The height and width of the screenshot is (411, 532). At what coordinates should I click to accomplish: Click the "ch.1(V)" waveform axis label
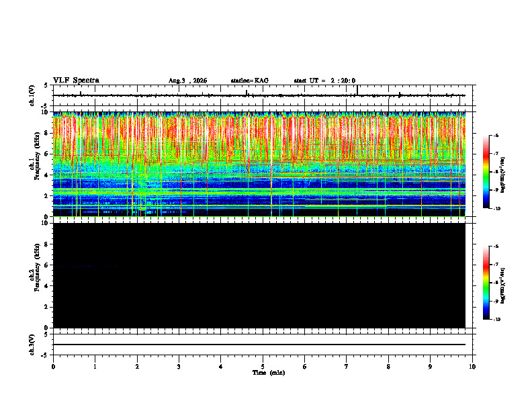tap(32, 95)
